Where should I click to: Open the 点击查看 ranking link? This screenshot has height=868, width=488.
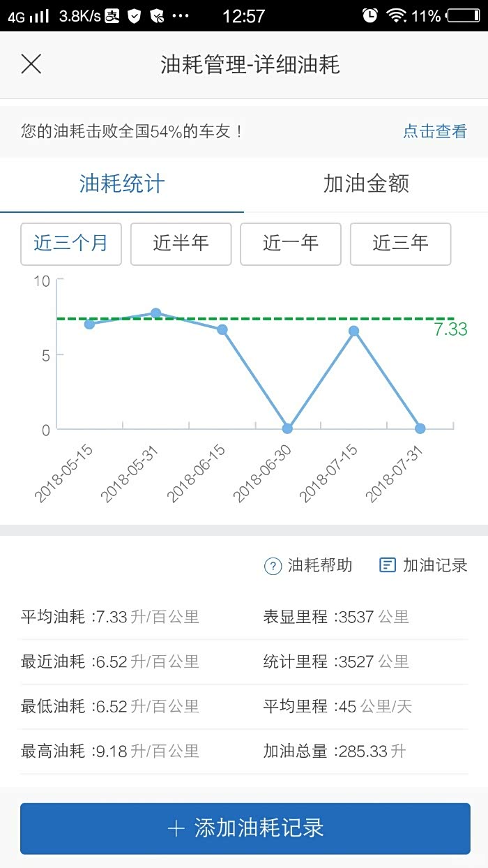click(x=435, y=131)
